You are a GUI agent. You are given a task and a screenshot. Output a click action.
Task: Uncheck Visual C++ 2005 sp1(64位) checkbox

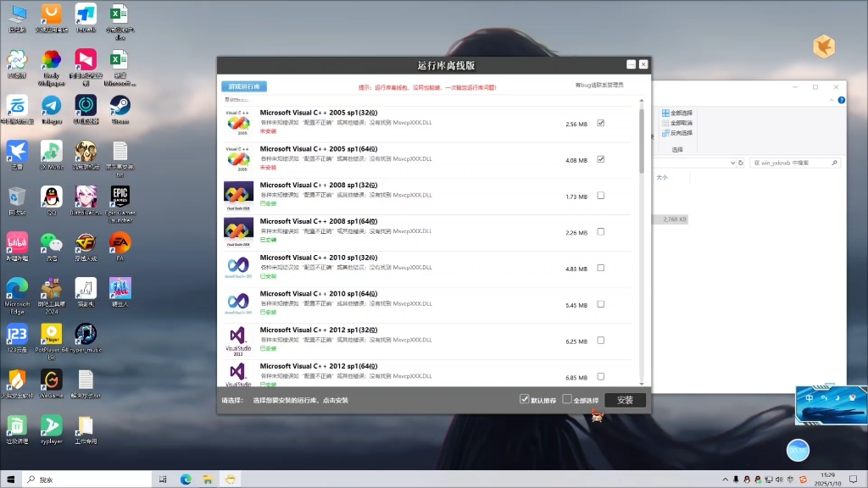[x=601, y=159]
